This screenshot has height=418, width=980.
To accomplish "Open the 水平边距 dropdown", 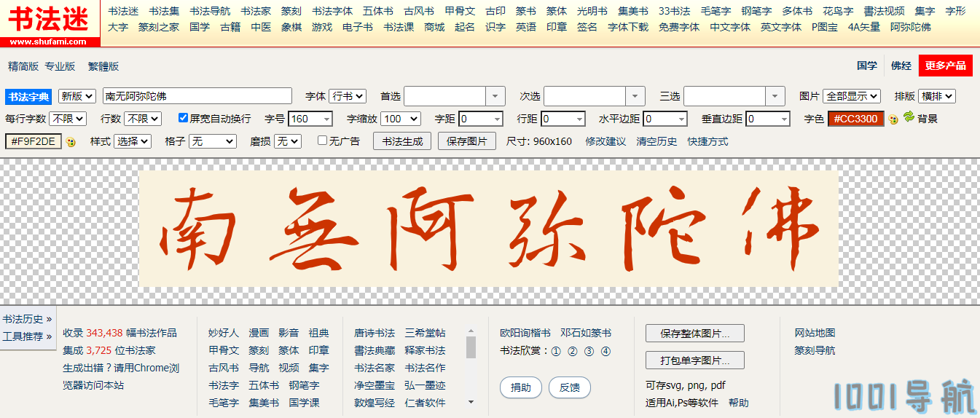I will click(x=665, y=119).
